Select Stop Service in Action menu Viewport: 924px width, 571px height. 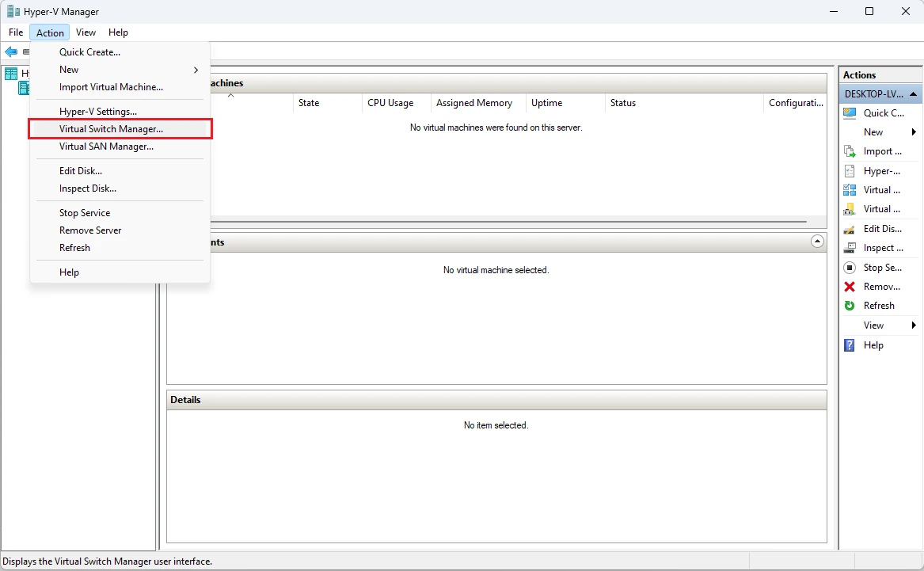pos(120,213)
